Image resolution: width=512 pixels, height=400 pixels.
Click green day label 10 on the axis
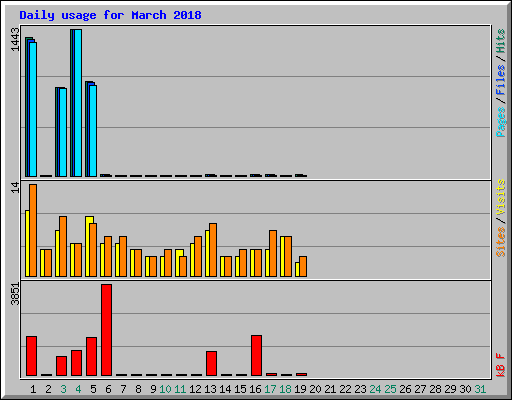(165, 389)
